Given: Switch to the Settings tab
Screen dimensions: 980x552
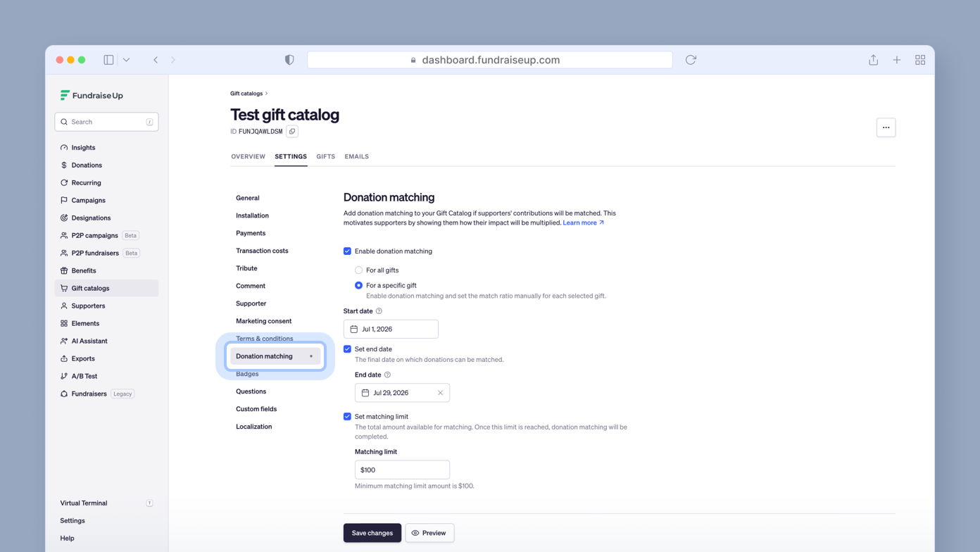Looking at the screenshot, I should pyautogui.click(x=291, y=156).
